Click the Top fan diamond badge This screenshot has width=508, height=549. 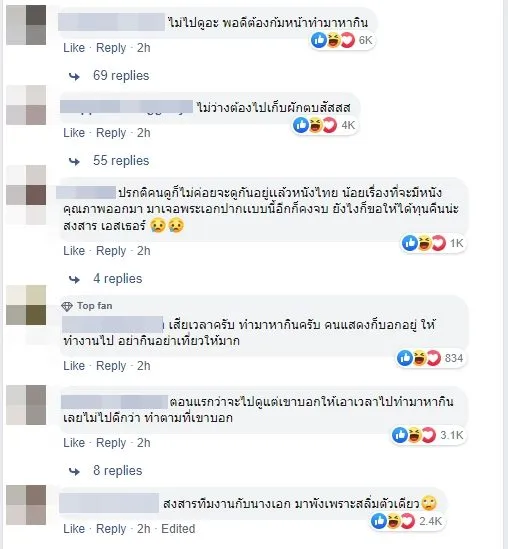point(67,306)
